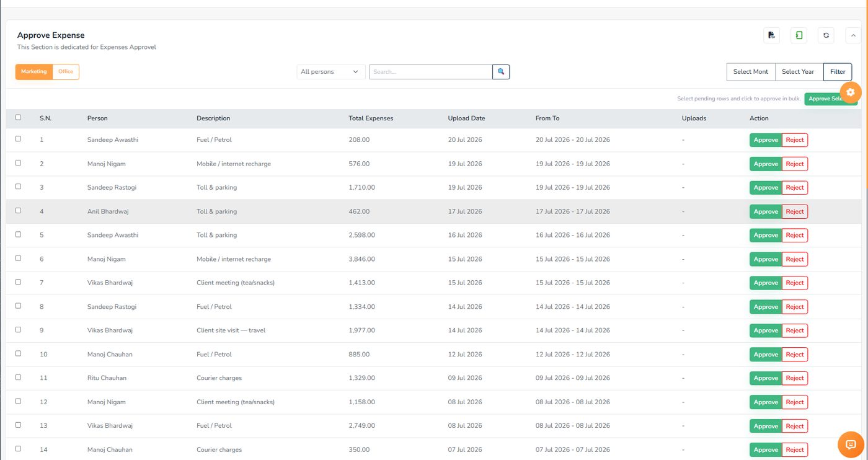Approve Ritu Chauhan's courier charges
This screenshot has height=460, width=868.
pyautogui.click(x=766, y=379)
